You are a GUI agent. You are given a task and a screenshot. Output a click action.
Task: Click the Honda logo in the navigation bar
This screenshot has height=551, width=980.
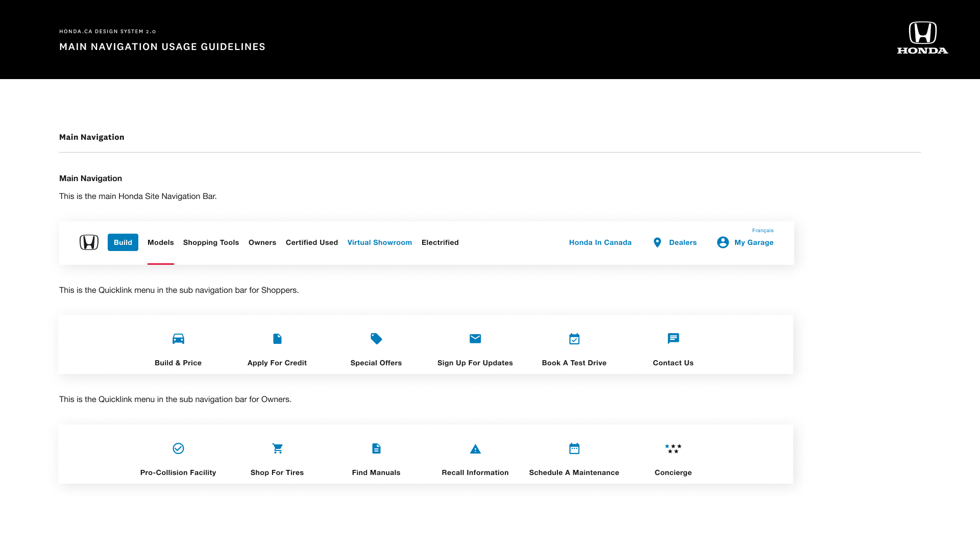[x=89, y=242]
